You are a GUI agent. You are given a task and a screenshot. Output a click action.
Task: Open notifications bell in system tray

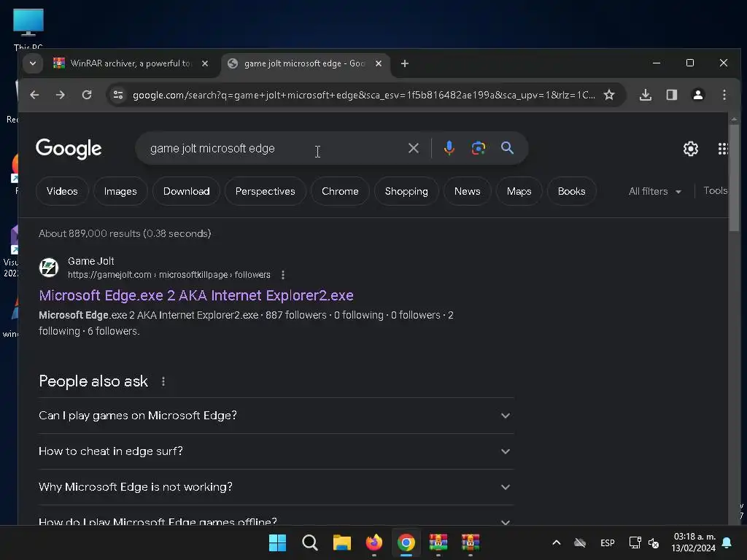(727, 542)
